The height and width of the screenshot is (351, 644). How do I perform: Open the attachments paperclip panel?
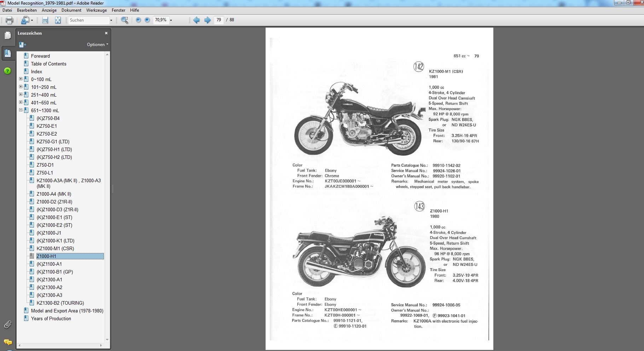(x=7, y=324)
